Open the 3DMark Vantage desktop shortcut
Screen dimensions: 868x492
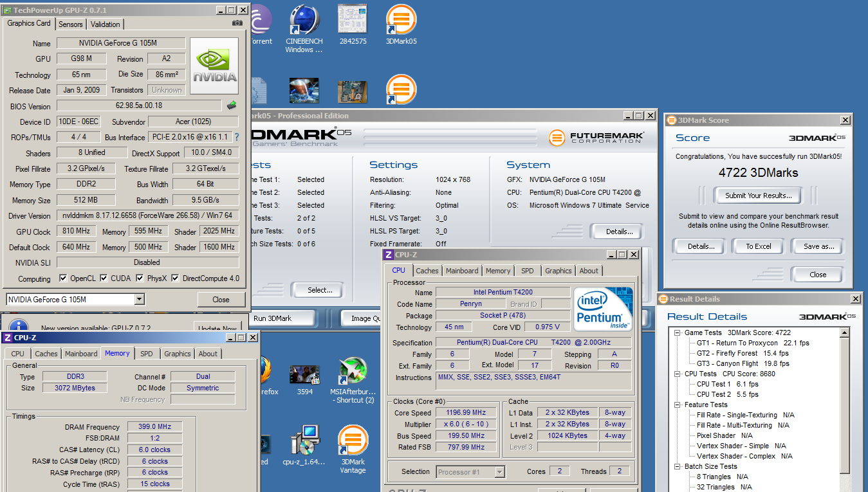click(353, 450)
